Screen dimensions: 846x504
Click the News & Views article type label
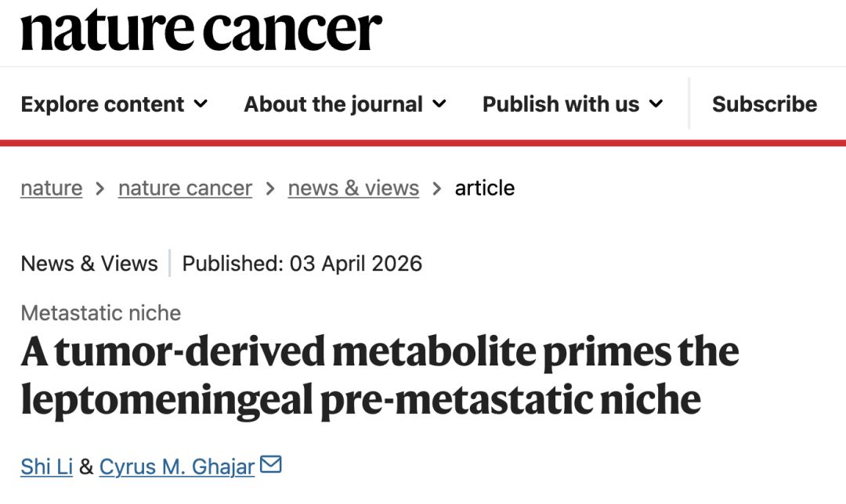[x=89, y=264]
